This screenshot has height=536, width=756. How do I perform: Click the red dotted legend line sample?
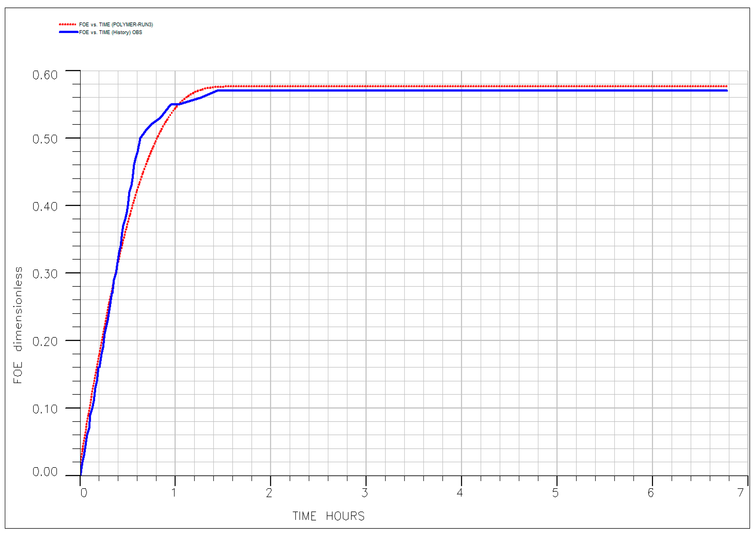click(x=68, y=24)
